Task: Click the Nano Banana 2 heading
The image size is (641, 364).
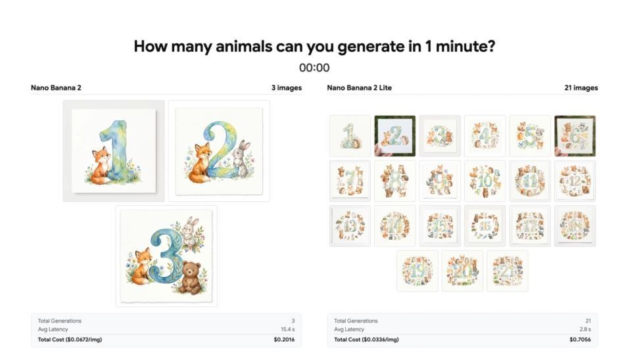Action: (x=56, y=88)
